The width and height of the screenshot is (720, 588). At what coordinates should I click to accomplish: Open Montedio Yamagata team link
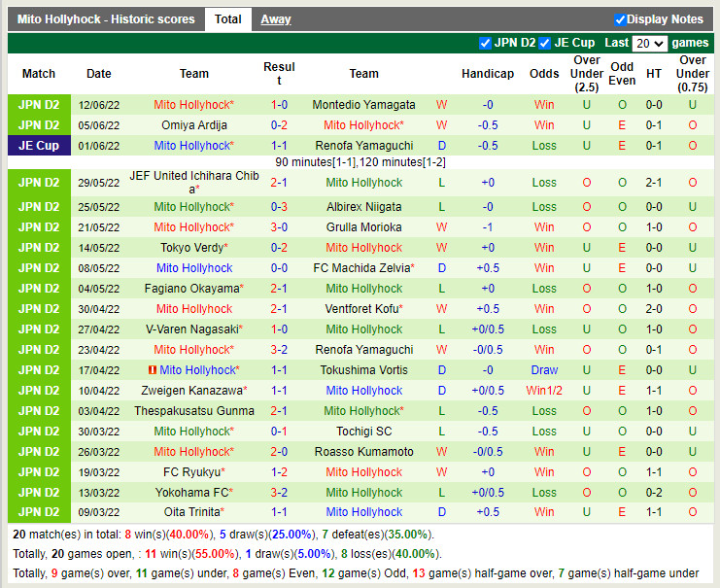[x=363, y=105]
